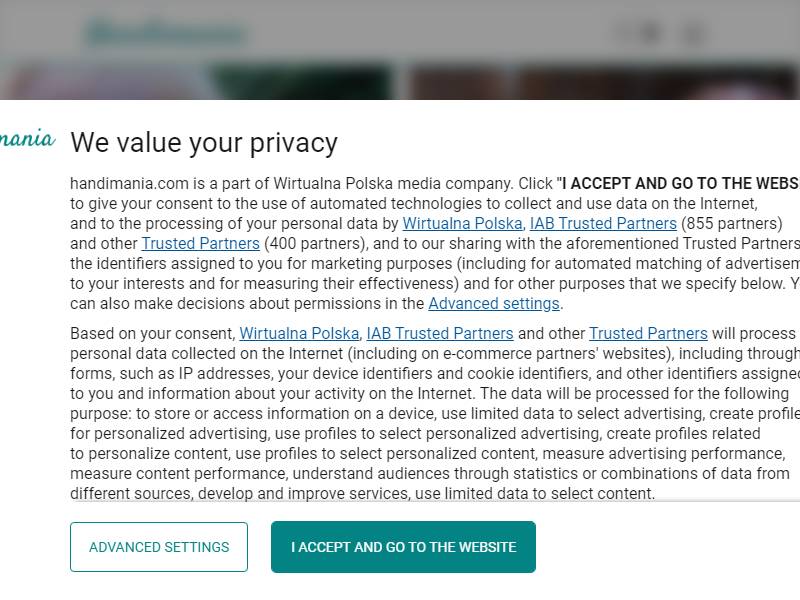Click the divider line above the consent buttons
Screen dimensions: 800x600
pyautogui.click(x=435, y=502)
